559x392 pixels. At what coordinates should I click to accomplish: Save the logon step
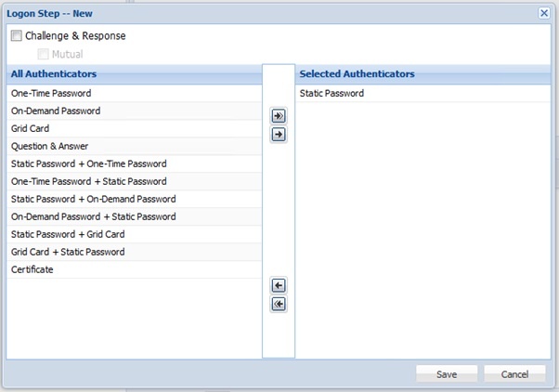click(x=447, y=373)
